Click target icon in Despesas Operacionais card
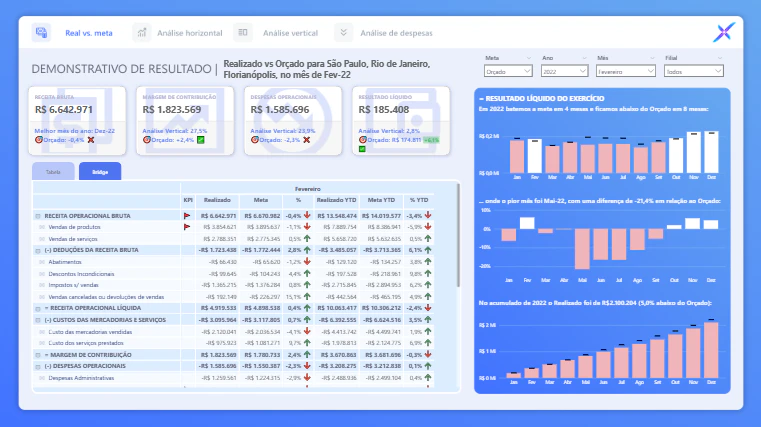This screenshot has height=427, width=761. click(x=254, y=140)
